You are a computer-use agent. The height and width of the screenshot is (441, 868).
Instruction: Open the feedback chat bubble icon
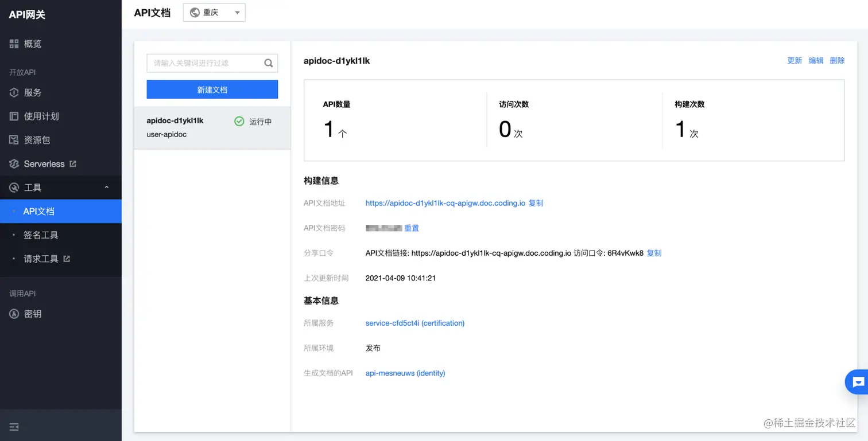pyautogui.click(x=856, y=381)
